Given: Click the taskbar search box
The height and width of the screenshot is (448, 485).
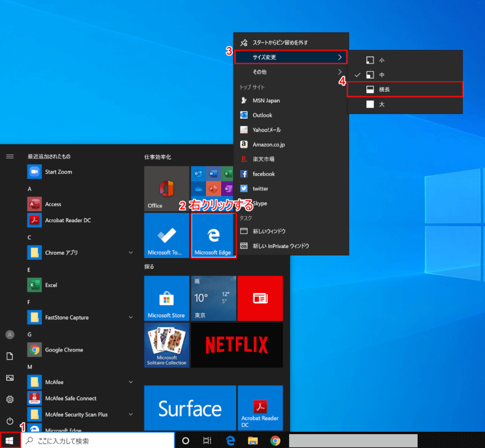Looking at the screenshot, I should pyautogui.click(x=98, y=440).
